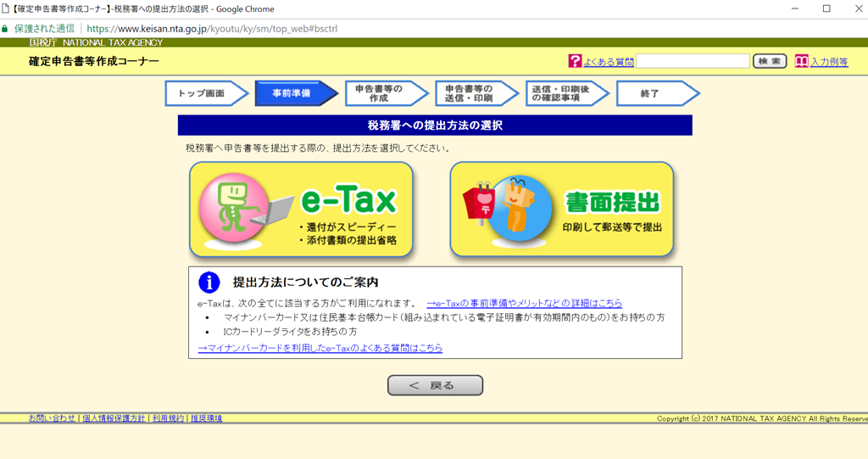Choose the e-Tax submission method banner
This screenshot has height=459, width=868.
[301, 209]
